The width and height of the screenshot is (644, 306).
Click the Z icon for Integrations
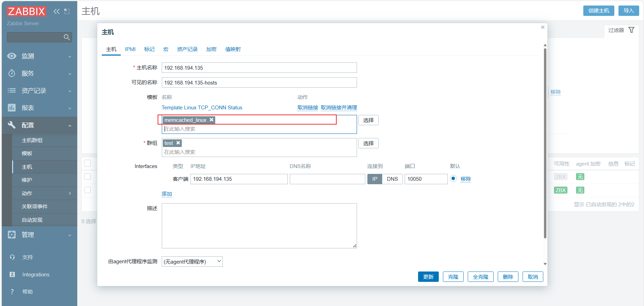[12, 274]
